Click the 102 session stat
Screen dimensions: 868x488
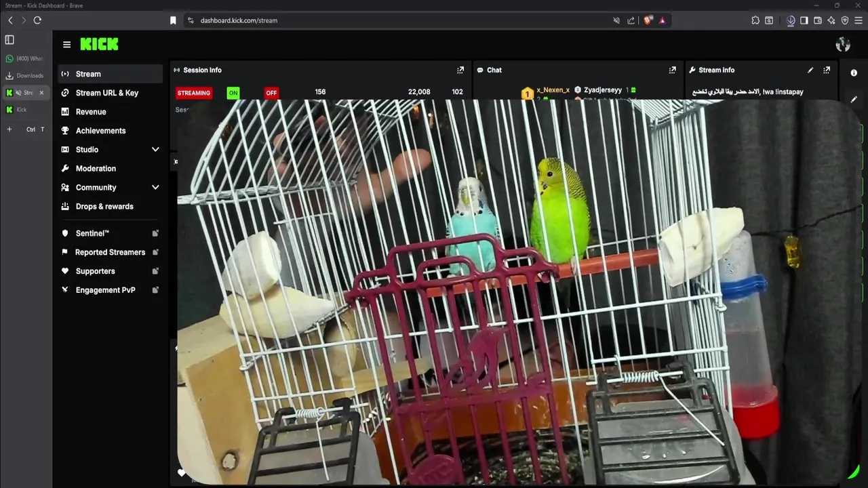tap(457, 92)
